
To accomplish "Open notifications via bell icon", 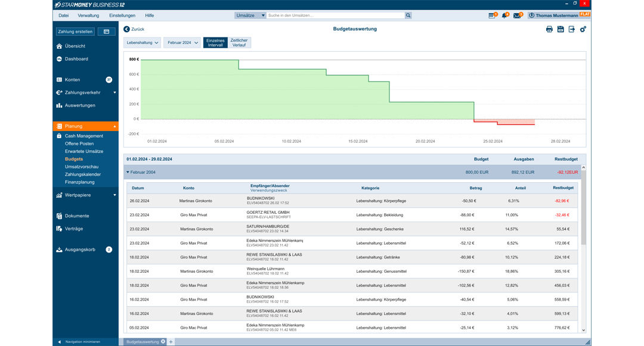I will (x=504, y=15).
